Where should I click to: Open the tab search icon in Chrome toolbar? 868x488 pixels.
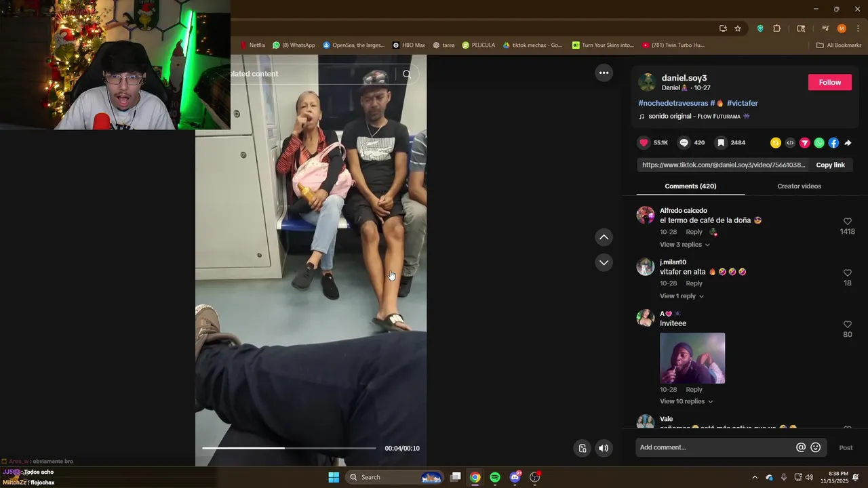(x=801, y=28)
